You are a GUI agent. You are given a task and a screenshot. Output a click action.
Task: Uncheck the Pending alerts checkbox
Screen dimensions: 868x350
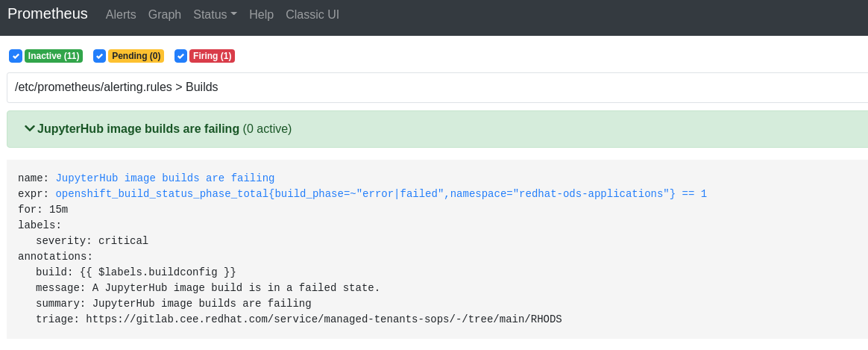pos(99,56)
